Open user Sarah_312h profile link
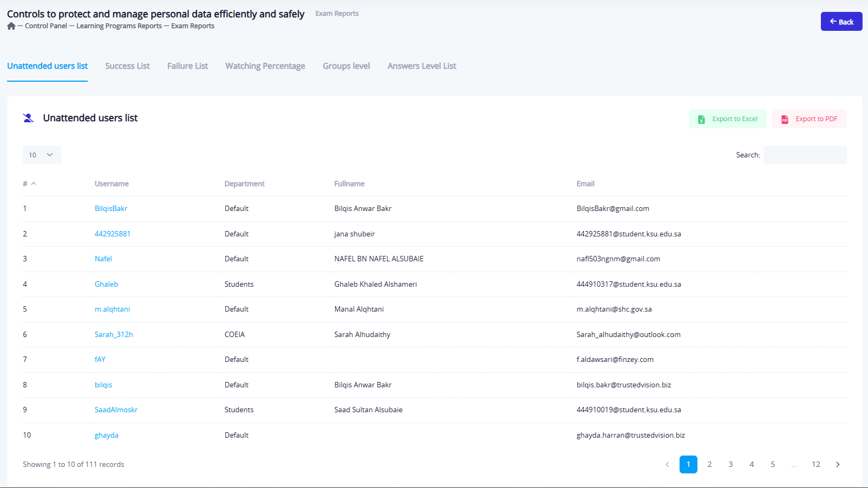Image resolution: width=868 pixels, height=488 pixels. [x=114, y=334]
